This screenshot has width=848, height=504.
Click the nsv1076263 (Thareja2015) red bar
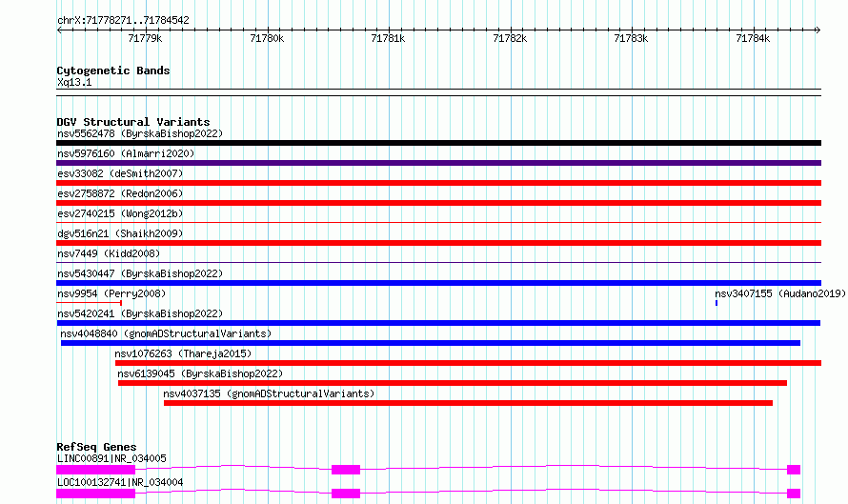pos(469,363)
